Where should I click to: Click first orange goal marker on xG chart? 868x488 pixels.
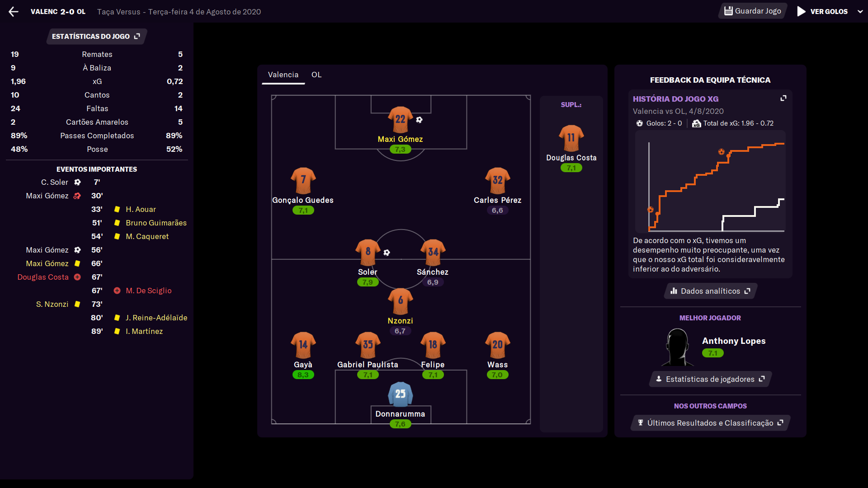(x=651, y=210)
